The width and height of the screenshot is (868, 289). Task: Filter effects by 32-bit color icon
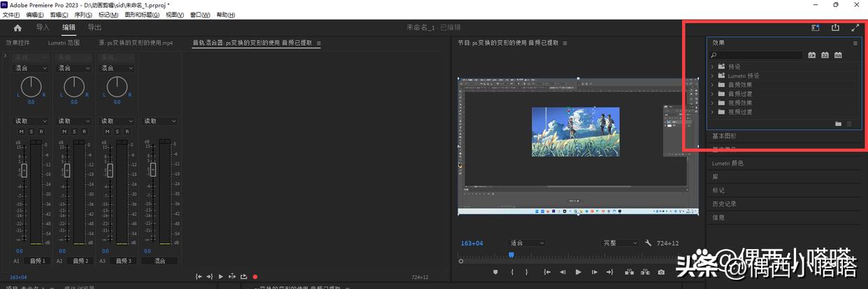[x=825, y=55]
